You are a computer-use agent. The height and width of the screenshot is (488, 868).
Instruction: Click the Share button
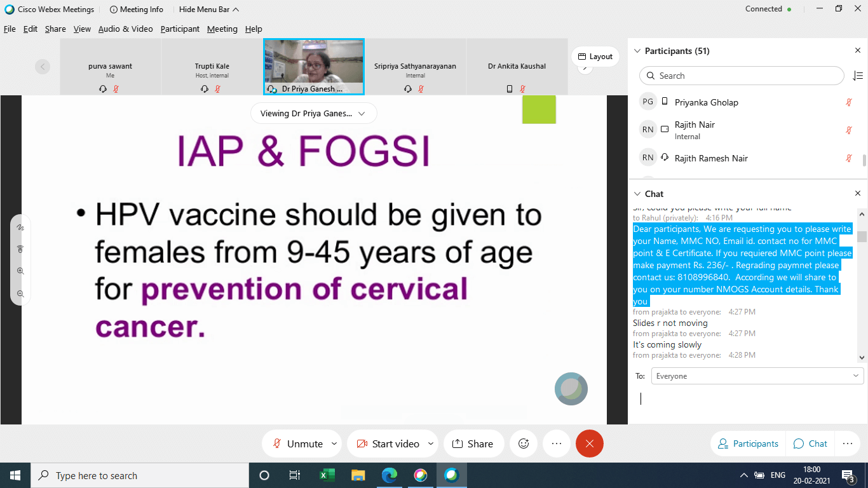tap(472, 444)
